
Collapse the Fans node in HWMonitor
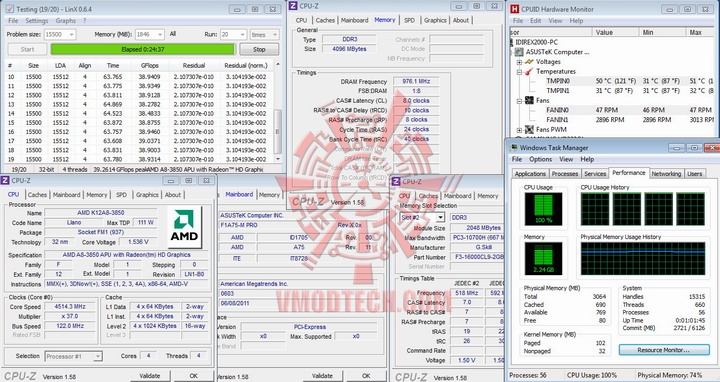[x=519, y=101]
